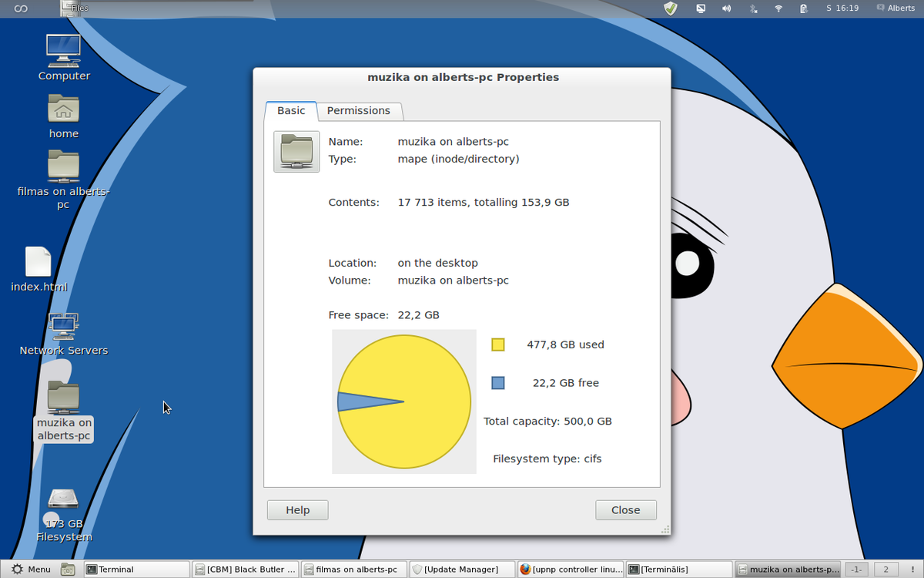Open the display settings tray icon
924x578 pixels.
point(701,8)
